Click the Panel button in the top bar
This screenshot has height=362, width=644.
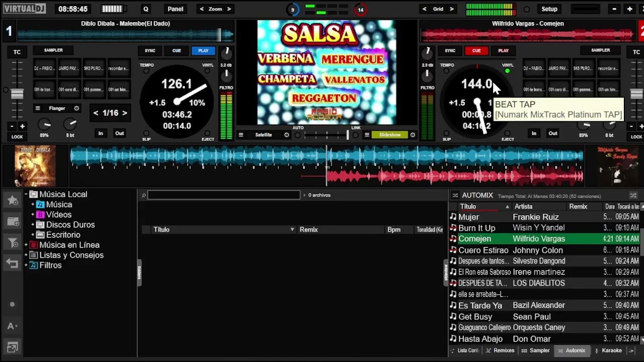176,9
